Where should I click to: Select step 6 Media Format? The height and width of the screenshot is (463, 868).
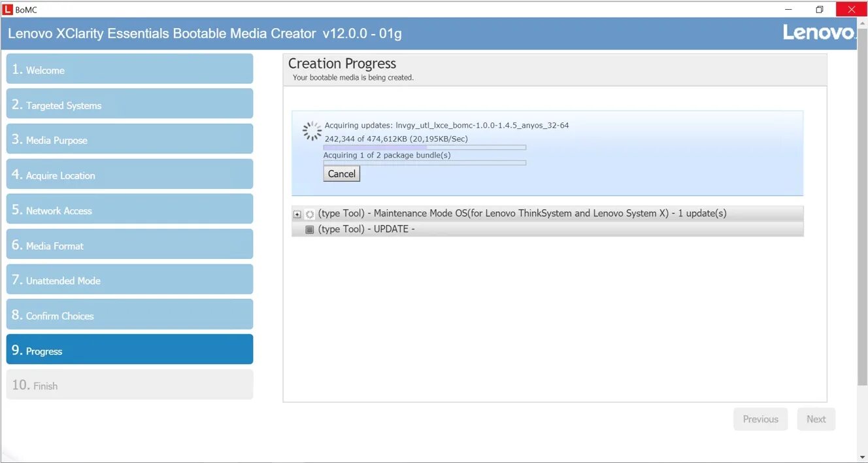coord(129,244)
